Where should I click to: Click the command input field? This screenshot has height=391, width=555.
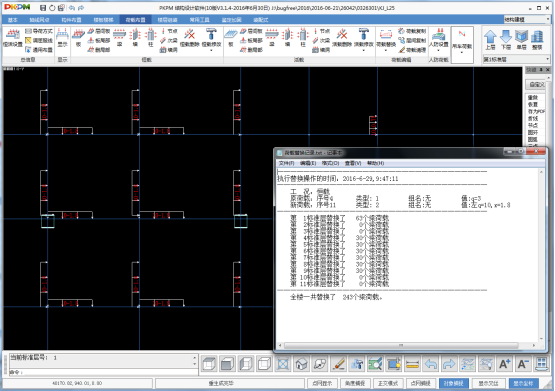[x=103, y=372]
